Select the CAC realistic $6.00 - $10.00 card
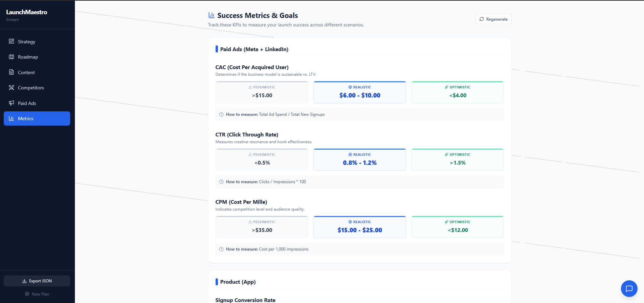The image size is (644, 303). pos(360,92)
